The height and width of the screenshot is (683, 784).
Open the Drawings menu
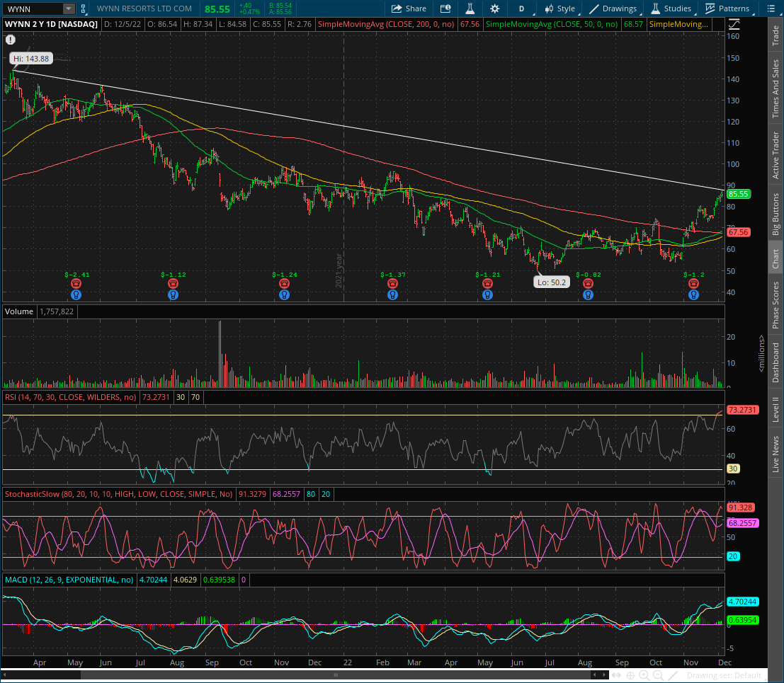(x=613, y=8)
